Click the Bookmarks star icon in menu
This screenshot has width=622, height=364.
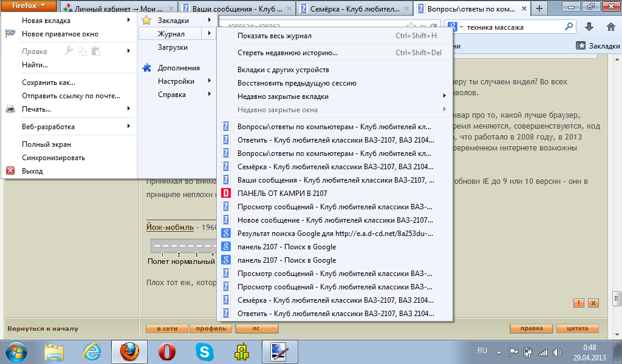click(x=146, y=20)
